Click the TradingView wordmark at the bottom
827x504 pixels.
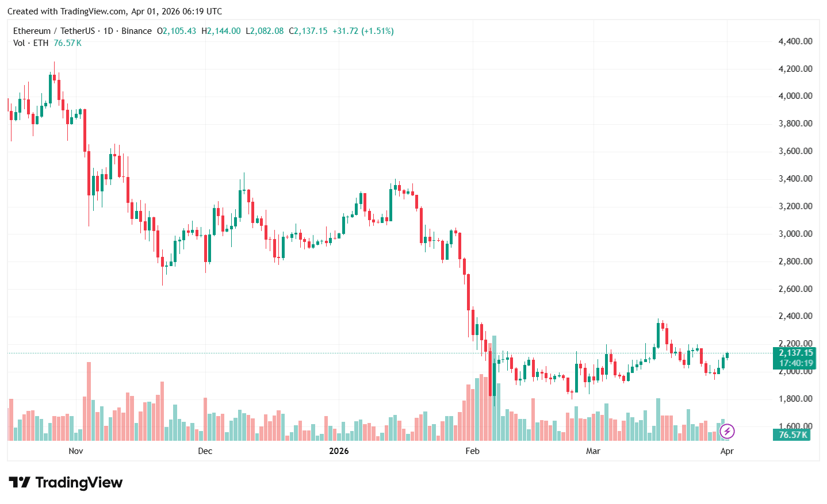[x=79, y=482]
